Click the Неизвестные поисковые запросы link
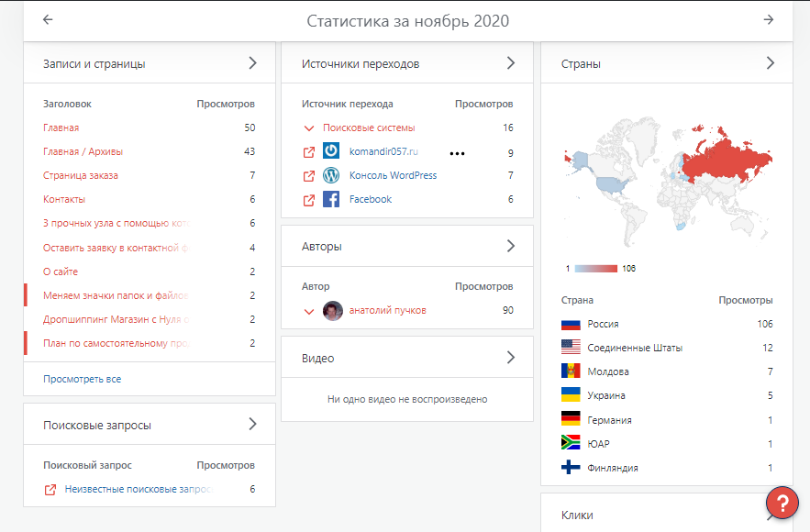 [x=139, y=489]
